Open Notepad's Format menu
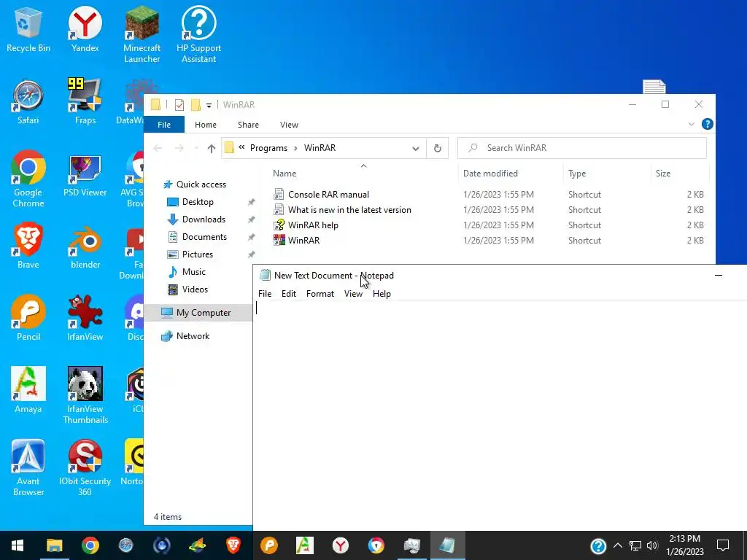Viewport: 747px width, 560px height. pos(320,294)
